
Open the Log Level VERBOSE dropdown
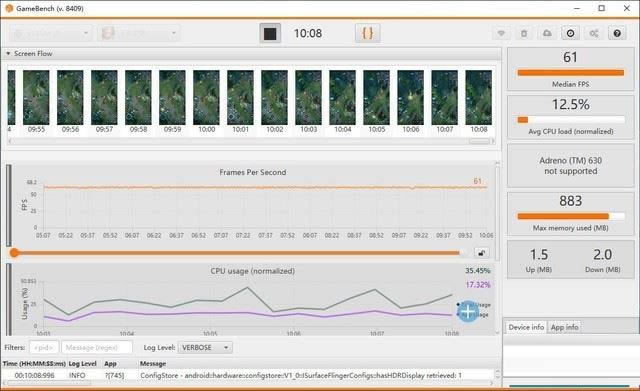[205, 348]
